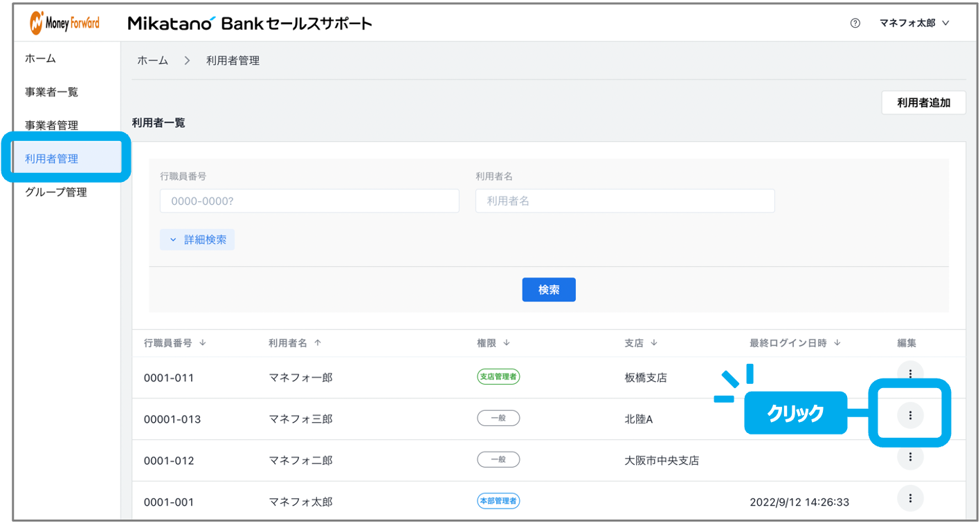Click the 利用者管理 breadcrumb item
Screen dimensions: 980x523
tap(233, 61)
